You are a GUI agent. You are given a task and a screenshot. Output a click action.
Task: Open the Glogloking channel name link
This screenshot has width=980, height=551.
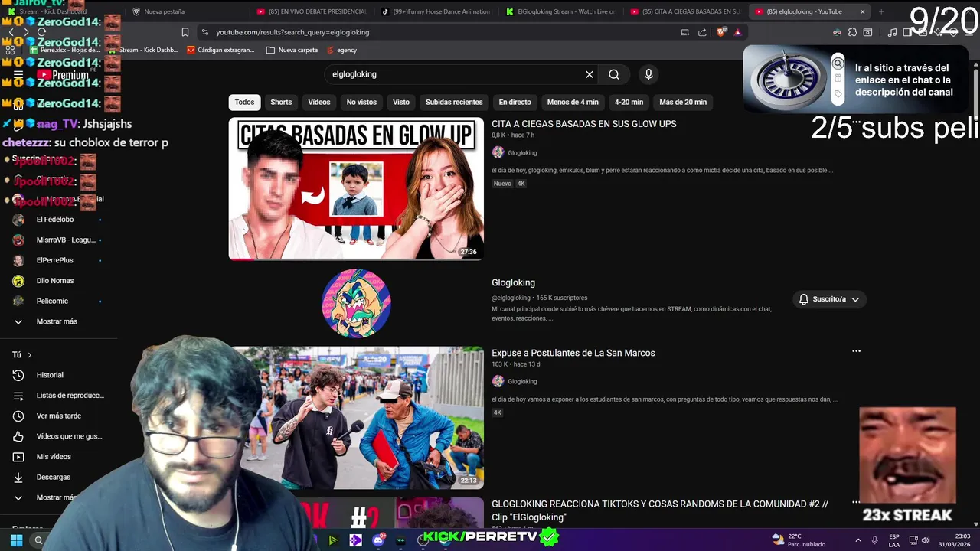coord(513,282)
